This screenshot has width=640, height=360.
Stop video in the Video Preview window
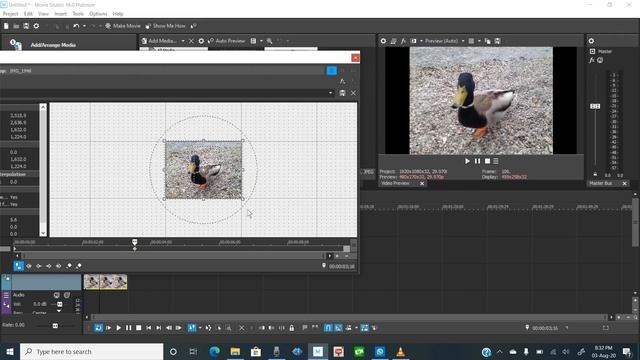(487, 161)
